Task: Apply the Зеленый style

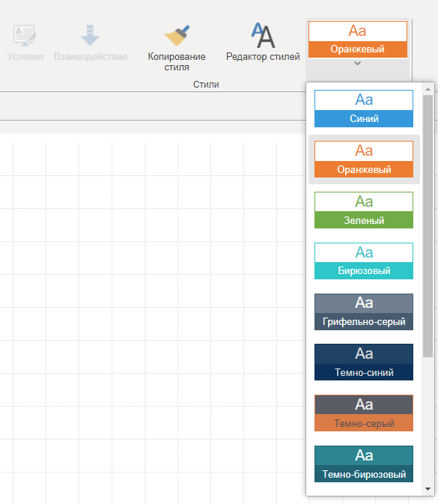Action: tap(364, 210)
